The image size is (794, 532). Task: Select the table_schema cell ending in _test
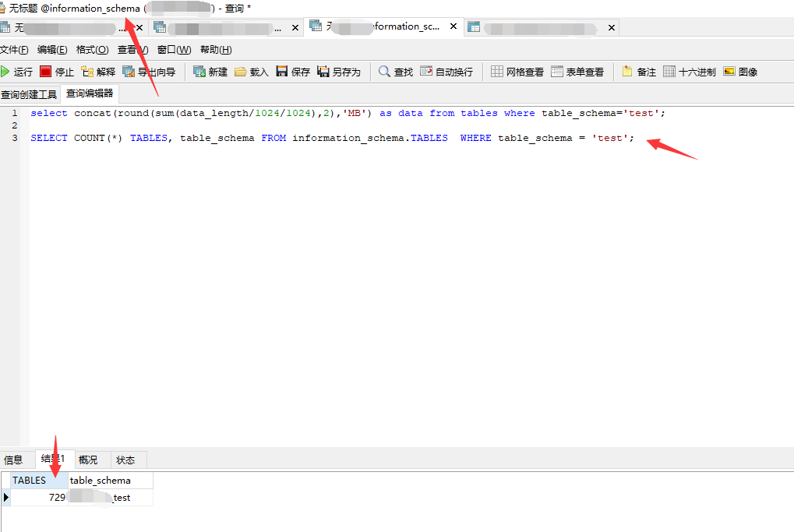(111, 498)
